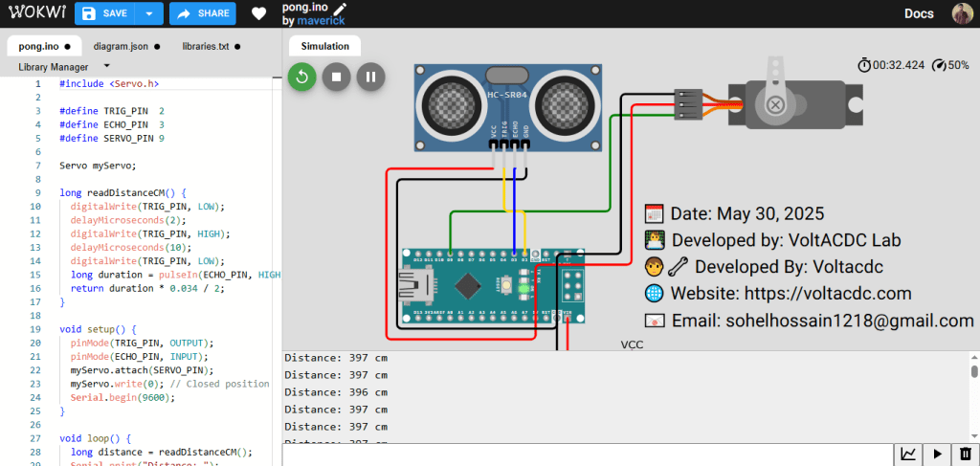
Task: Click code line 1 #include <Servo.h>
Action: (x=110, y=83)
